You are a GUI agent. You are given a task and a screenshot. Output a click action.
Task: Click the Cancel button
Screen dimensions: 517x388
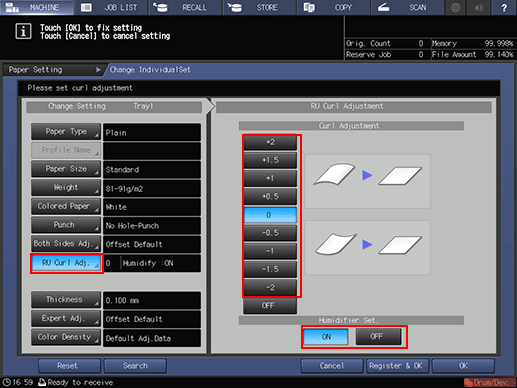331,366
